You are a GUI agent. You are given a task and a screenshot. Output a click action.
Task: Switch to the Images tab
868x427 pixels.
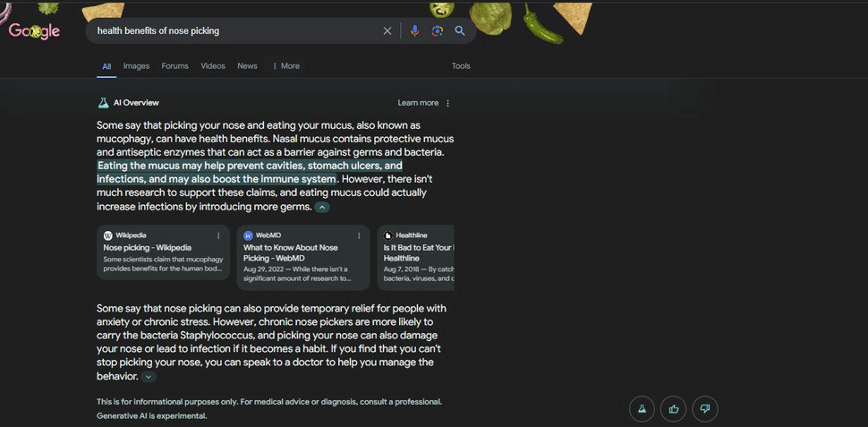click(136, 66)
